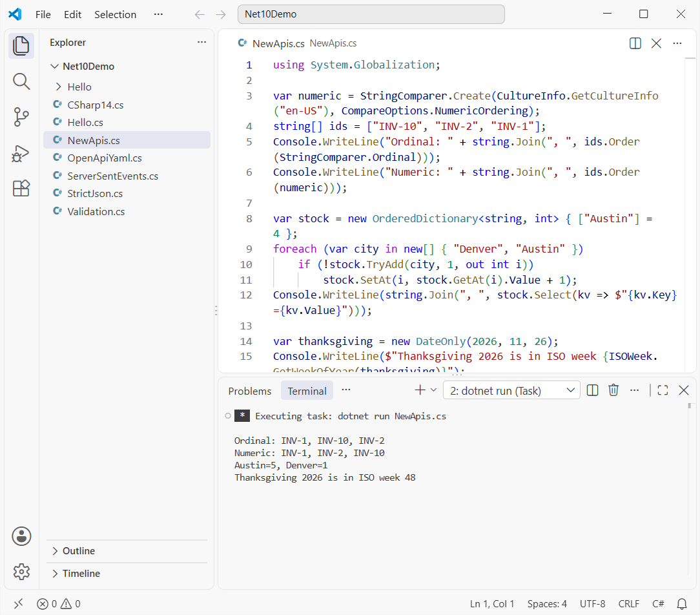Open terminal panel more actions ellipsis
This screenshot has height=615, width=700.
(x=634, y=390)
